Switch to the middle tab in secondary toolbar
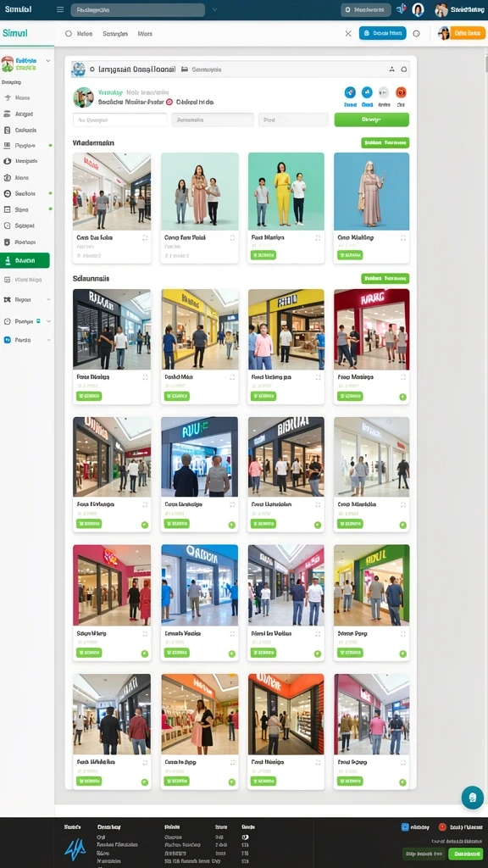The height and width of the screenshot is (868, 488). [115, 34]
